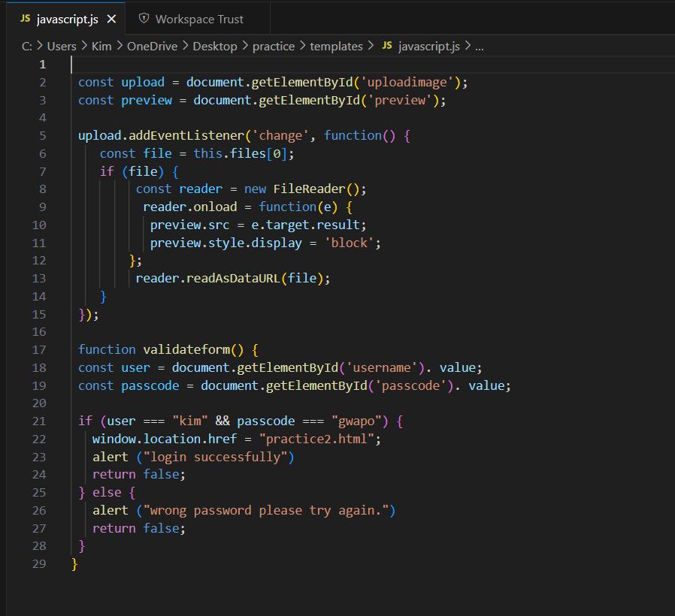Click this.files[0] on line 6
The width and height of the screenshot is (675, 616).
pyautogui.click(x=241, y=153)
